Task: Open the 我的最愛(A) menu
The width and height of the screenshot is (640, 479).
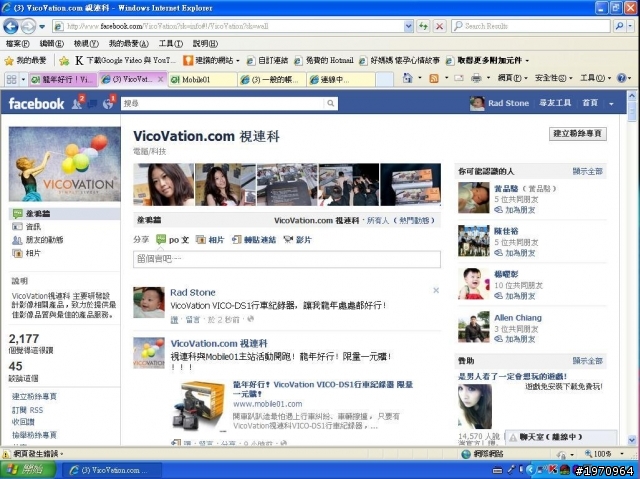Action: (x=129, y=44)
